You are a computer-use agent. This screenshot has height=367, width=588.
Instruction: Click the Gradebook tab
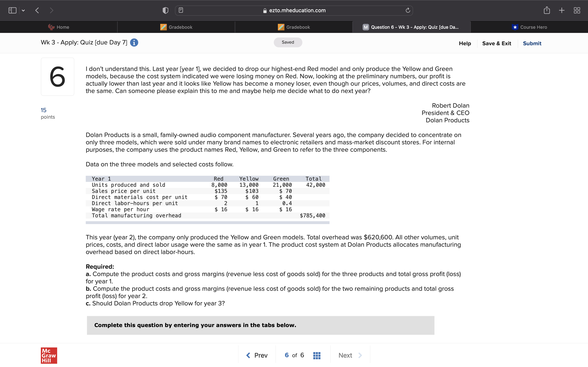click(x=179, y=27)
